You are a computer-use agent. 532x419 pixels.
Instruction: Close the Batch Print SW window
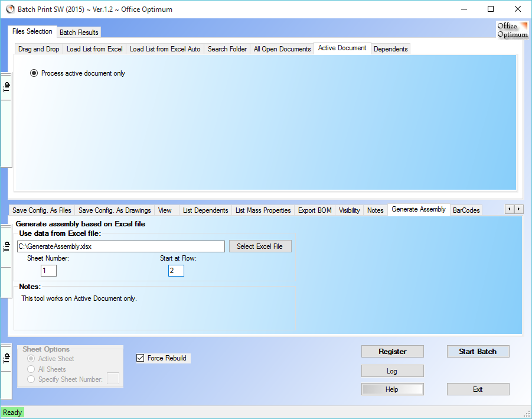[518, 9]
